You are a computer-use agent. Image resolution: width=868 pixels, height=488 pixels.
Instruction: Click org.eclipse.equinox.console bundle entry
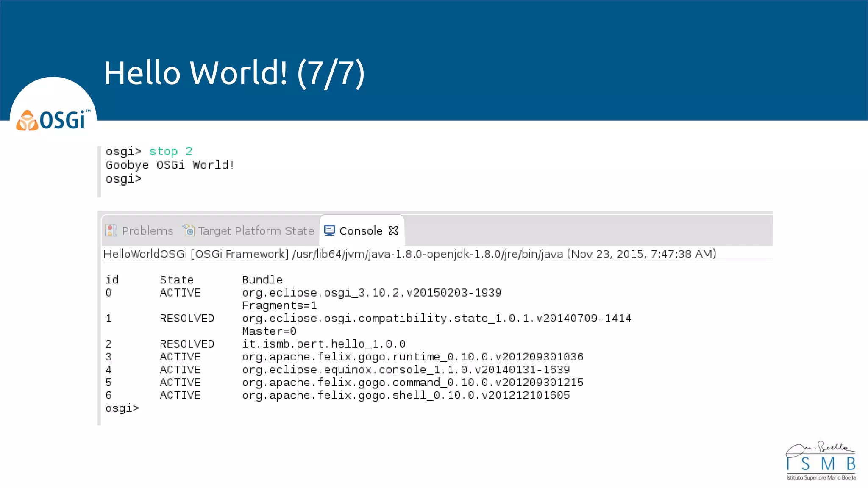click(406, 370)
